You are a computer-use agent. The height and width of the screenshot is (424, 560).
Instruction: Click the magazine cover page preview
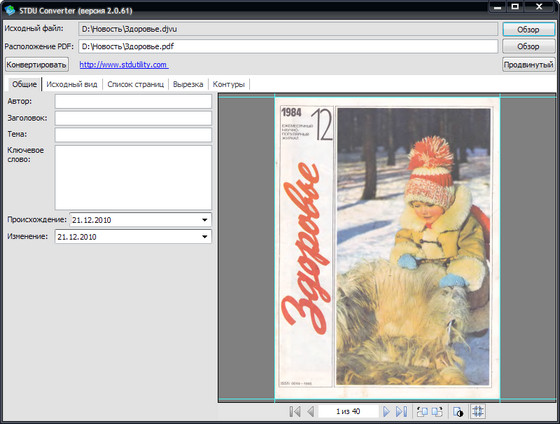[x=387, y=248]
